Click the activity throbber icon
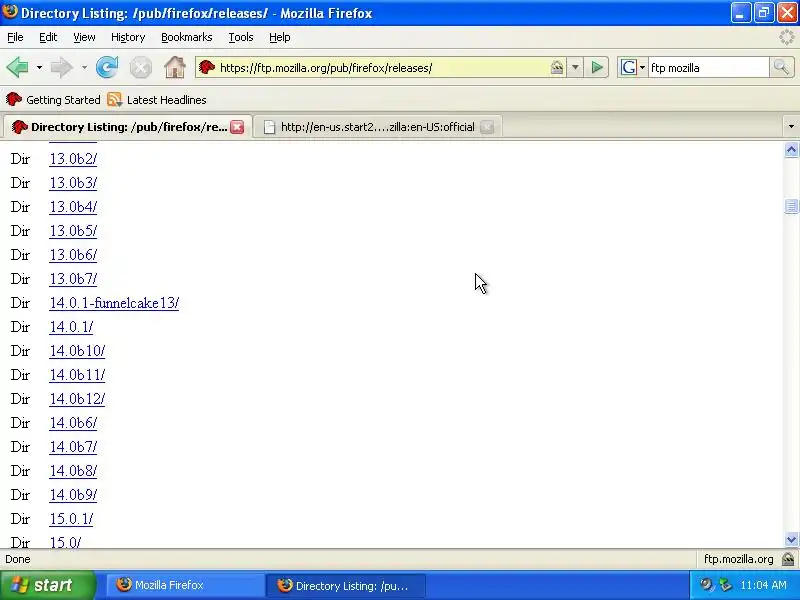This screenshot has width=800, height=600. tap(787, 37)
